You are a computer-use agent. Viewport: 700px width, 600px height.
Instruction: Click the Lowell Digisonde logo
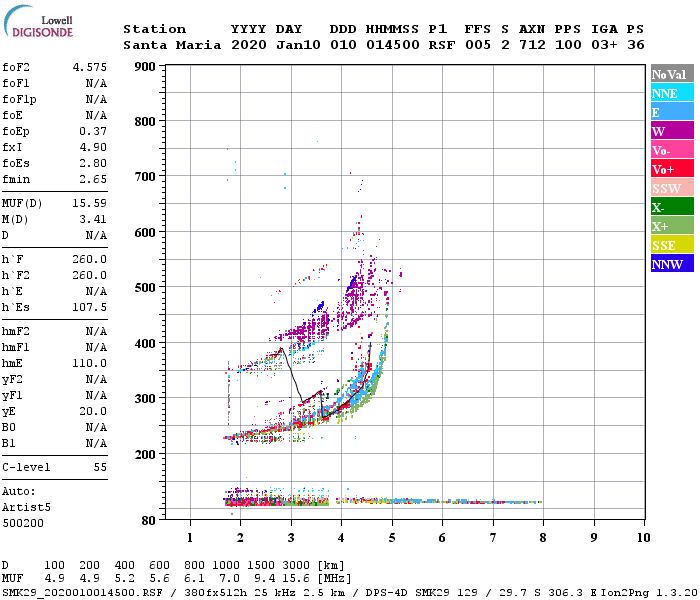coord(38,21)
